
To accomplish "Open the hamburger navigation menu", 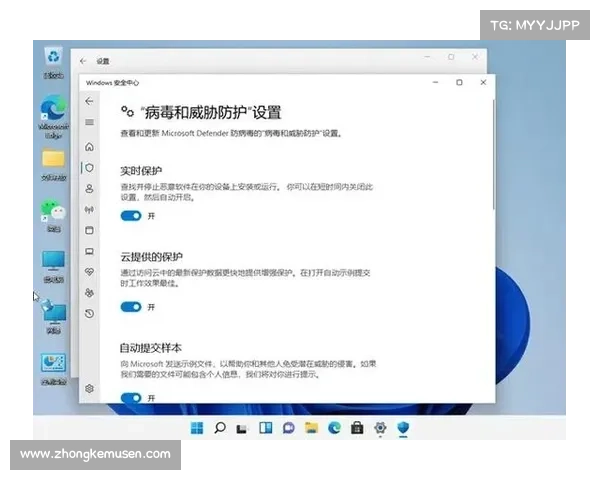I will click(x=89, y=122).
